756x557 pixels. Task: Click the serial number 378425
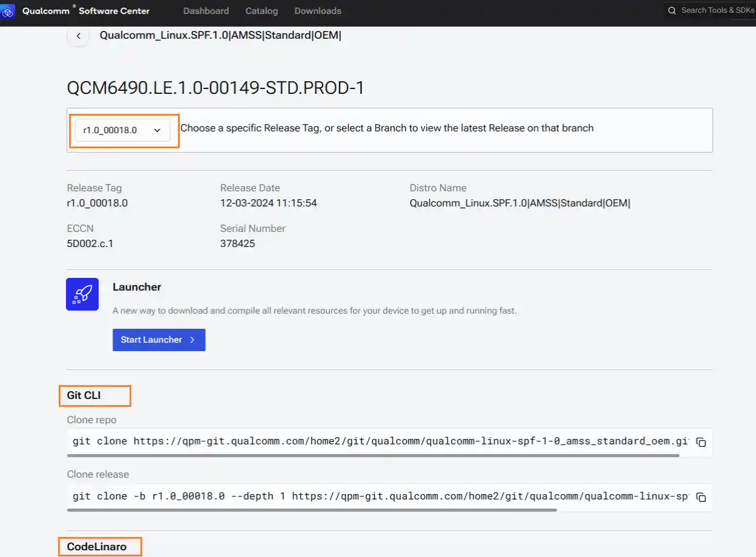click(x=238, y=244)
